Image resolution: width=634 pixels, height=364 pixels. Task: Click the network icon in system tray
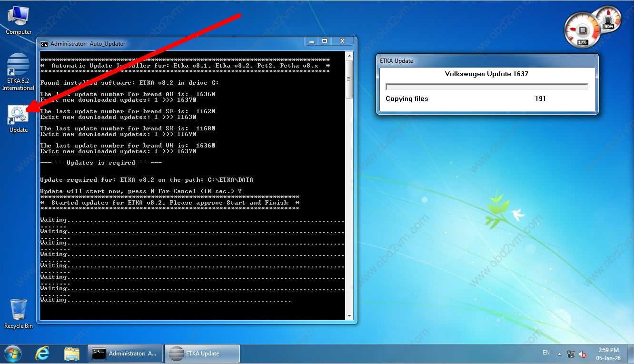click(x=571, y=354)
